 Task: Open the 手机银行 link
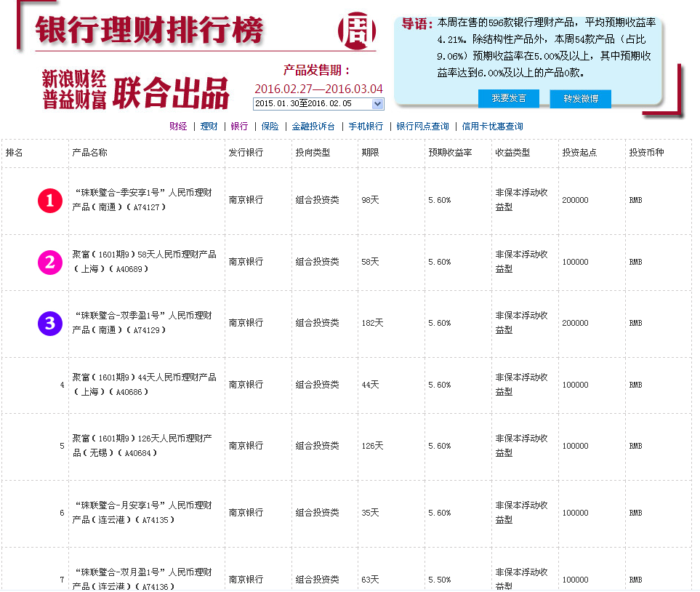(x=366, y=127)
